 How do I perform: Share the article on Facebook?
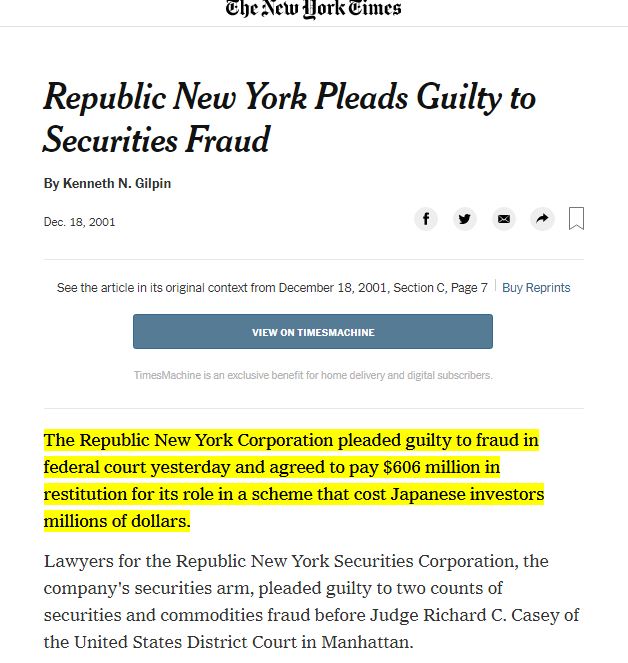pyautogui.click(x=425, y=219)
